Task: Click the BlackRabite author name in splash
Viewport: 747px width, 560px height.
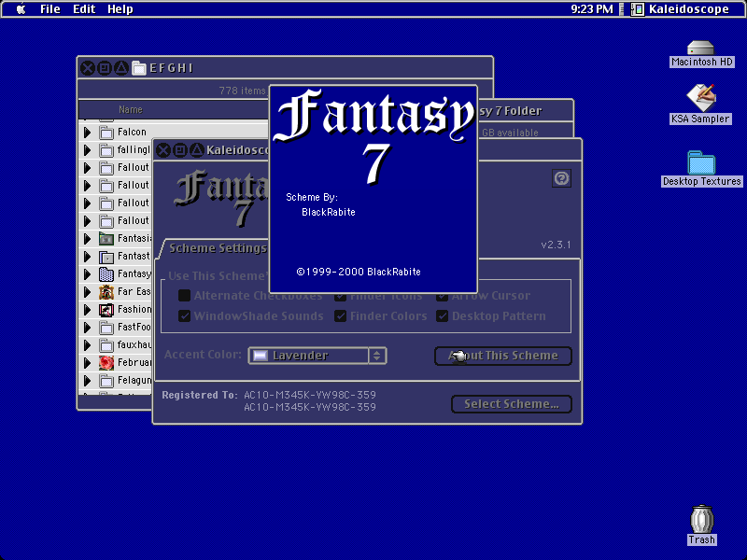Action: tap(329, 213)
